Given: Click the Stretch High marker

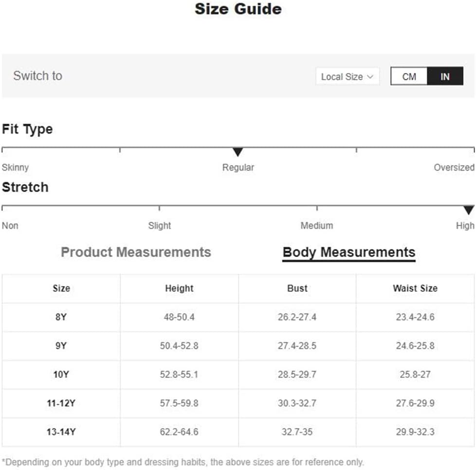Looking at the screenshot, I should point(469,210).
